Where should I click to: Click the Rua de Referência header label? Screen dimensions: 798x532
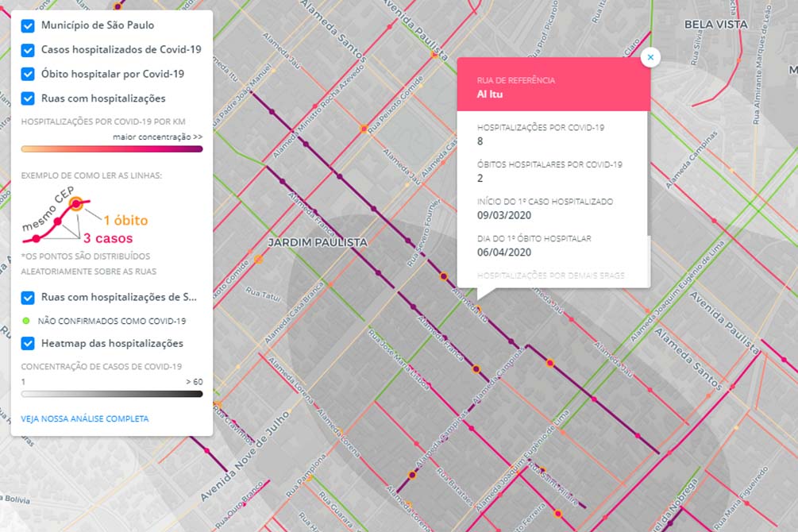click(x=516, y=80)
